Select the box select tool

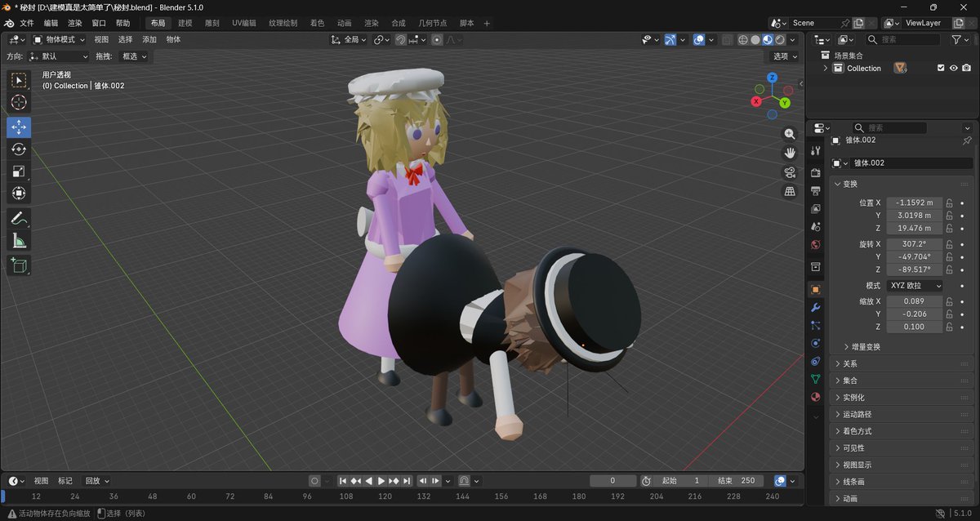(x=19, y=80)
